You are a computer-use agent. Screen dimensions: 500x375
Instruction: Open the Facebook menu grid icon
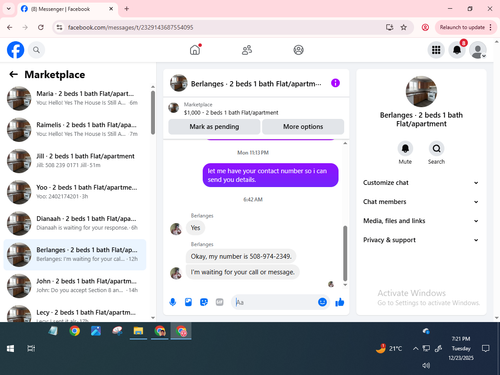click(x=436, y=50)
